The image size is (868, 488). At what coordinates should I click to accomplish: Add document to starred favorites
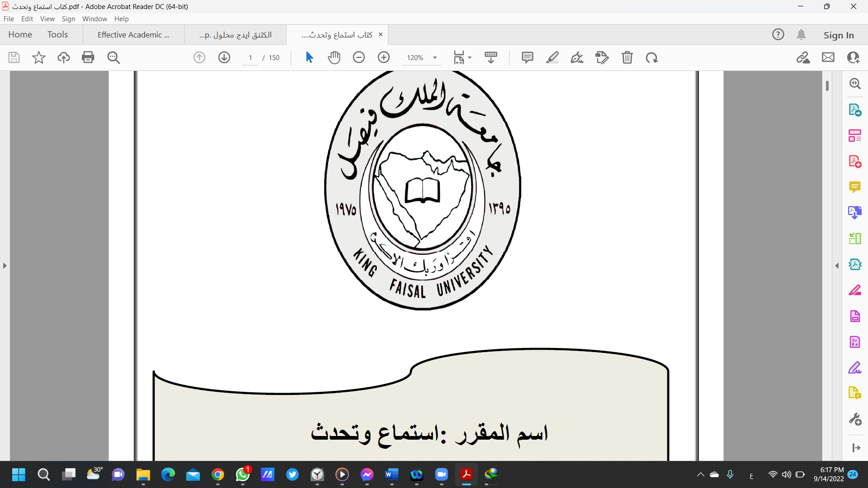click(x=39, y=57)
